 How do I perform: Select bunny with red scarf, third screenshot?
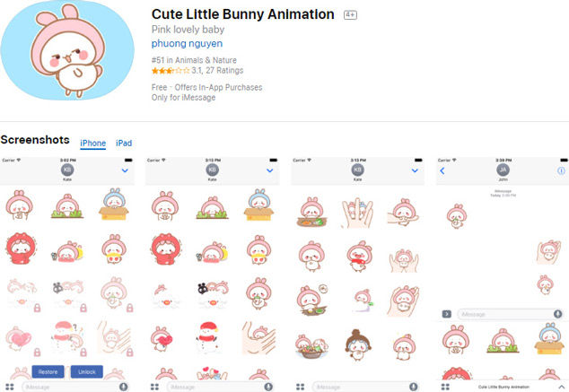pos(360,257)
